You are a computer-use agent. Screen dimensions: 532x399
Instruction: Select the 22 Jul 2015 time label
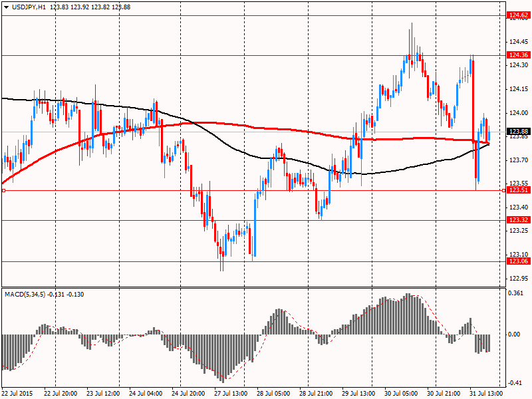[x=17, y=394]
